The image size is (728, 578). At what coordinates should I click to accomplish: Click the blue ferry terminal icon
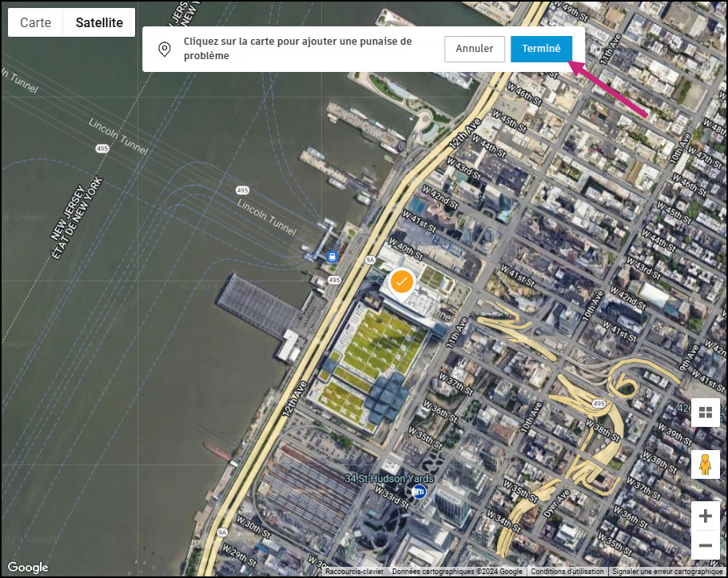coord(332,257)
